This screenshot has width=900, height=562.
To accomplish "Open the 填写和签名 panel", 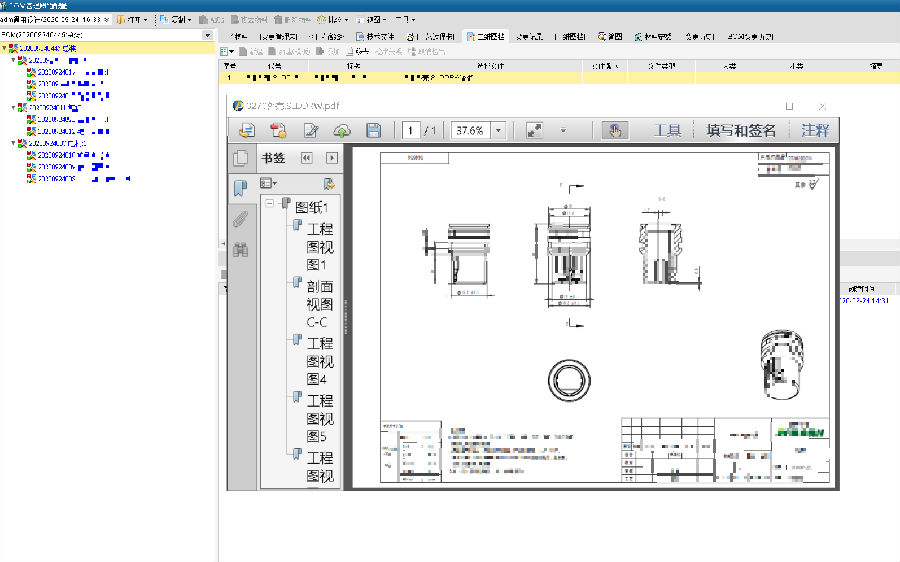I will point(741,131).
